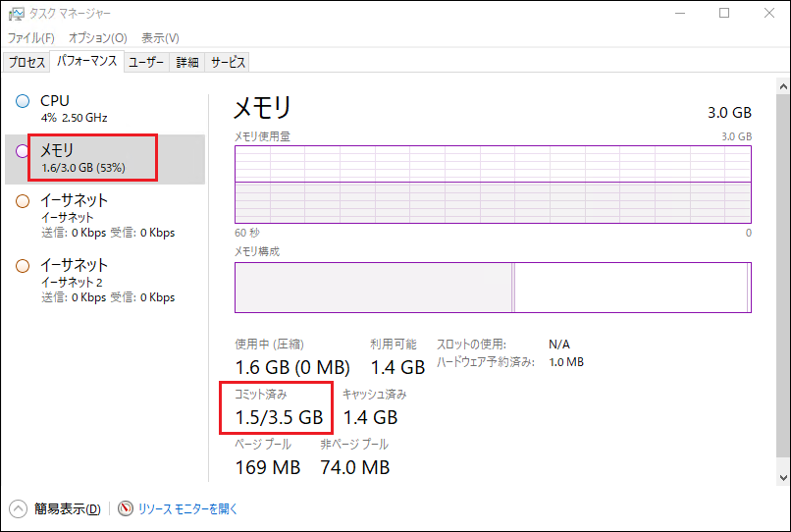Click the Ethernet 2 circle icon
Screen dimensions: 791x532
[23, 266]
